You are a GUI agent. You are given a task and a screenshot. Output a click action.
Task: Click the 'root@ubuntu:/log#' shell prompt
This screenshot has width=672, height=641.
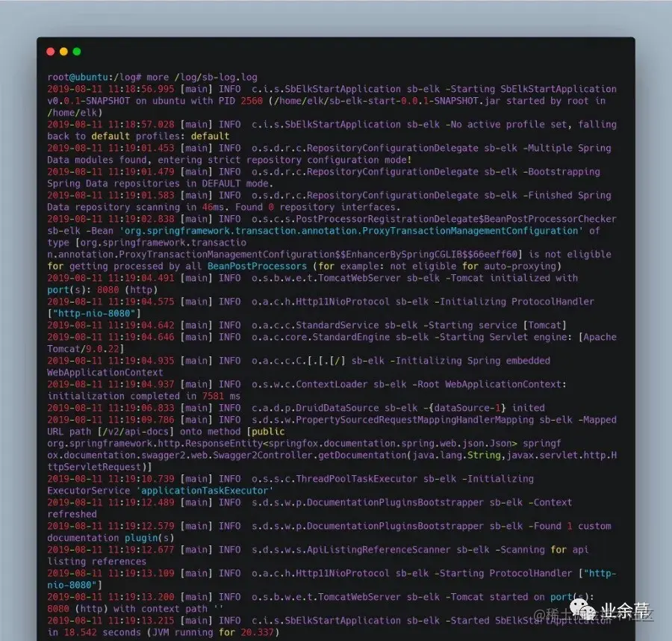coord(94,77)
